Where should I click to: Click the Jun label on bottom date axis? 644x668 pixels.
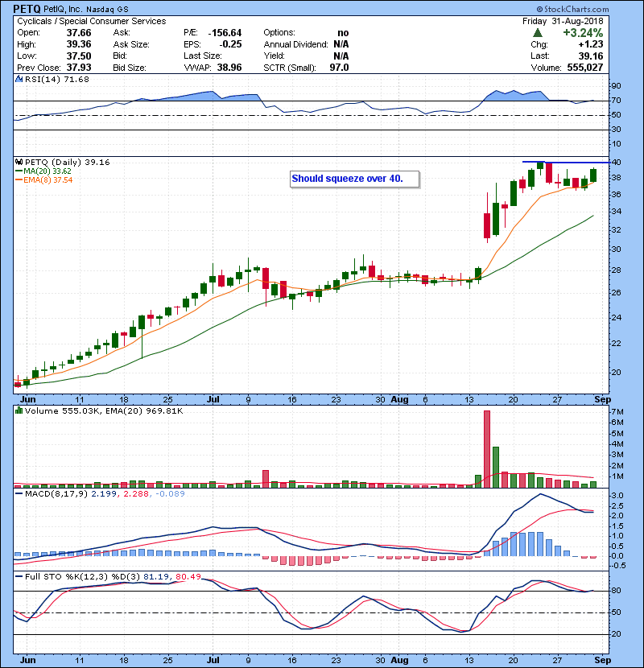pos(27,660)
